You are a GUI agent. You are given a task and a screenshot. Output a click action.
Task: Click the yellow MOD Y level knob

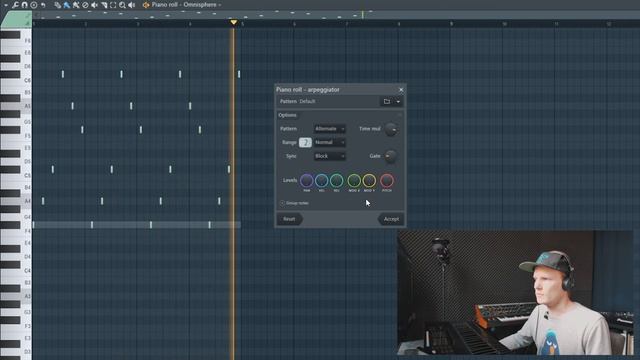[369, 180]
